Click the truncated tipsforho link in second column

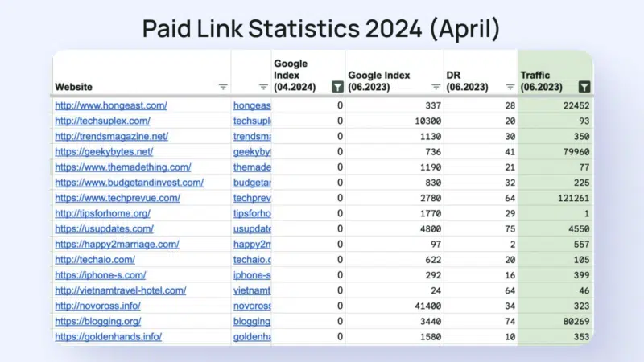coord(252,213)
